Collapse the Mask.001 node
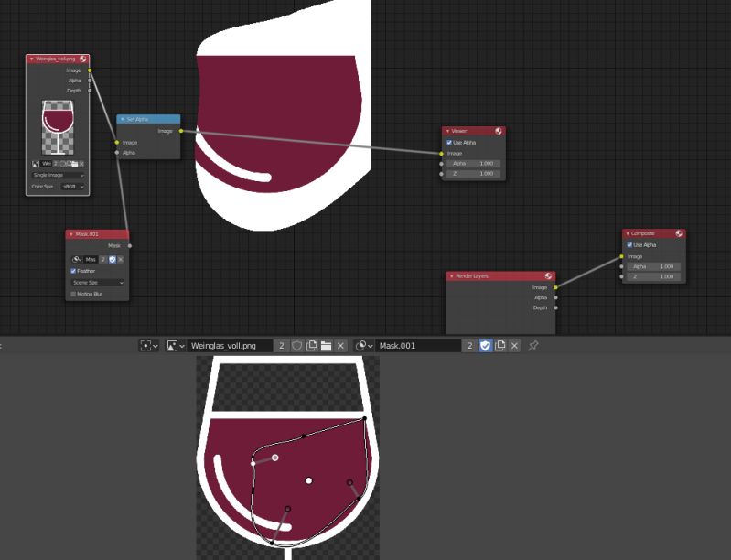731x560 pixels. click(70, 234)
